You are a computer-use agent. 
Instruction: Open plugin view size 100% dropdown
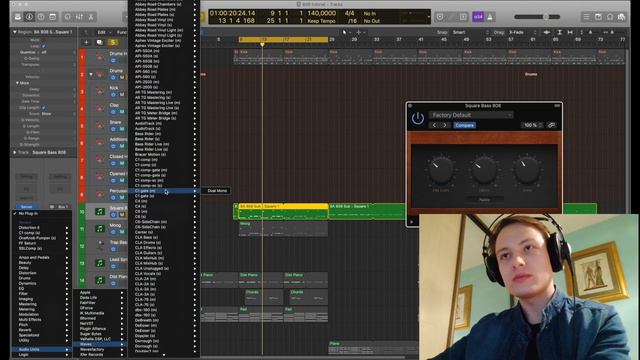coord(532,125)
